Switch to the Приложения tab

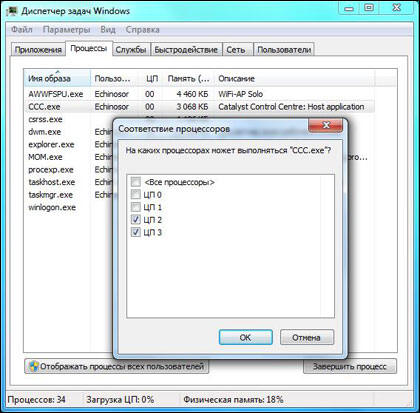pos(38,50)
